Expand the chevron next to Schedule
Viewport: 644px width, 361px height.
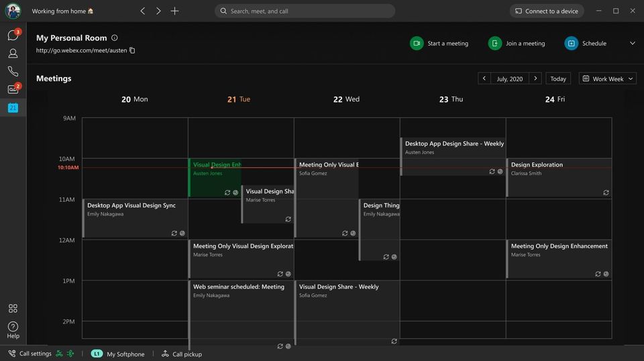pos(633,43)
